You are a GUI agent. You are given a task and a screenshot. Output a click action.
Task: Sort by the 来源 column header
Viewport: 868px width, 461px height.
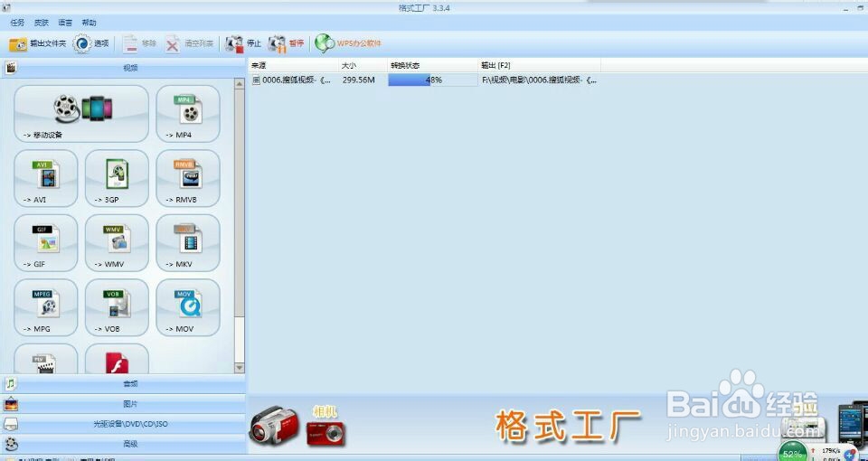293,65
